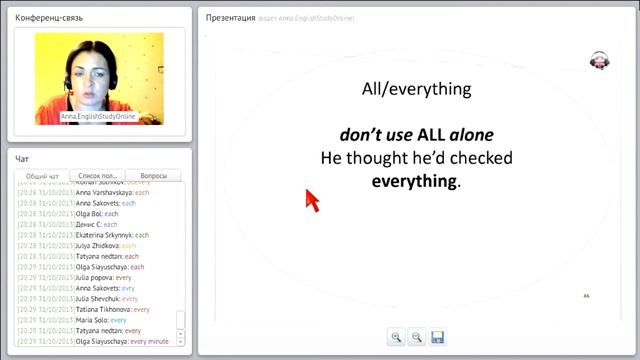Click the 'don't use ALL alone' line
This screenshot has height=360, width=640.
416,135
